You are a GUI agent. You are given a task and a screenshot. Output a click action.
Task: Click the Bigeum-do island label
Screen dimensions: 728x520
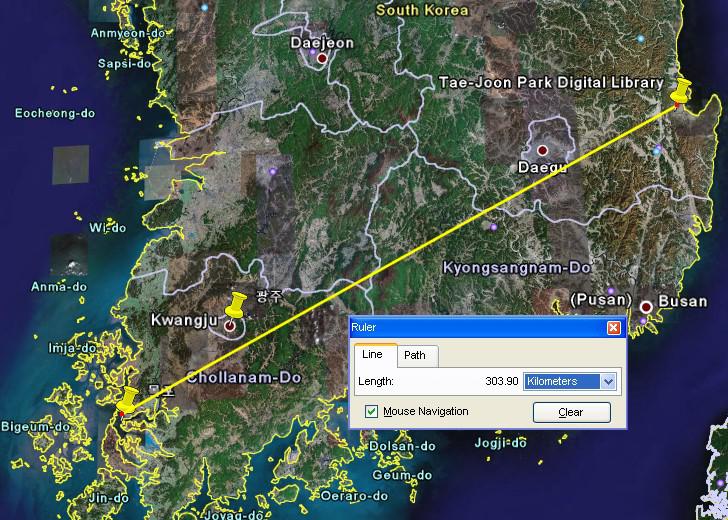(x=35, y=427)
